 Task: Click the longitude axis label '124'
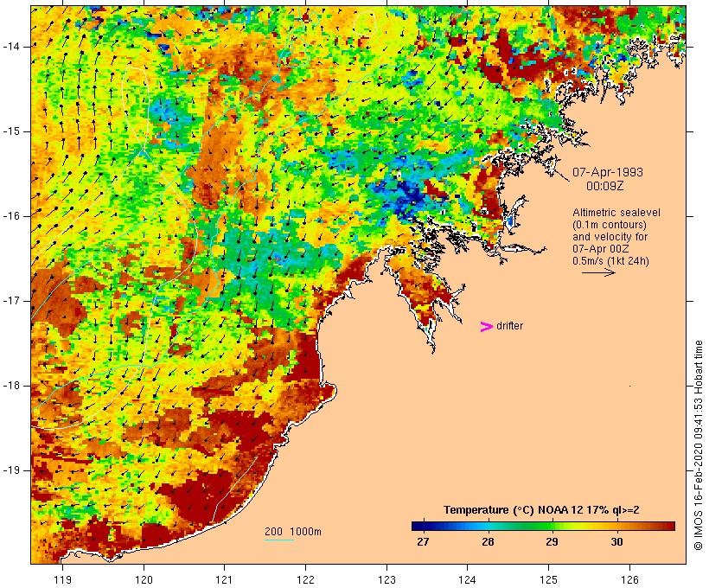coord(467,579)
